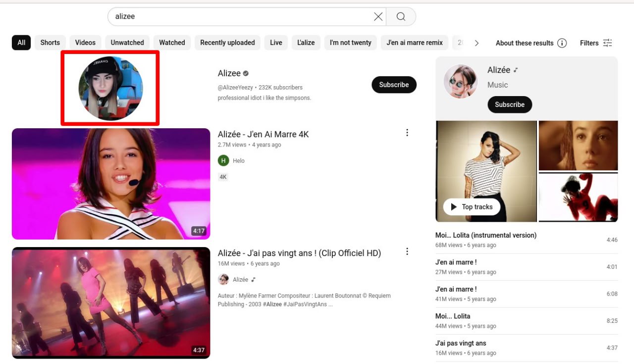Select the Videos filter chip

pos(85,43)
